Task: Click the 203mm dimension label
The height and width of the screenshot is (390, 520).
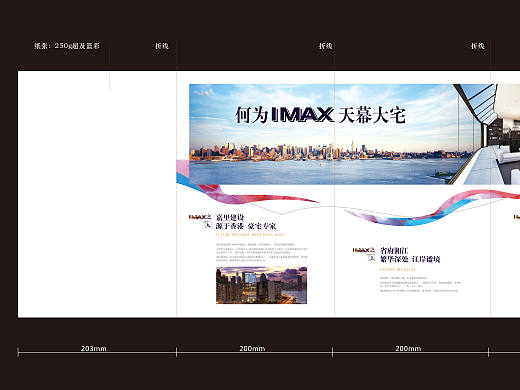Action: (94, 348)
